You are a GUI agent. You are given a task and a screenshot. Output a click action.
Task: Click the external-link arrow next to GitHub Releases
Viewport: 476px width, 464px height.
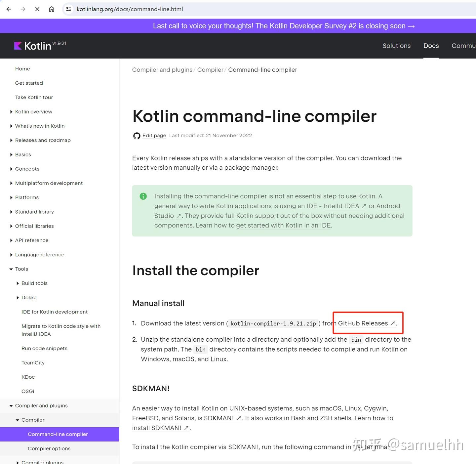click(393, 323)
